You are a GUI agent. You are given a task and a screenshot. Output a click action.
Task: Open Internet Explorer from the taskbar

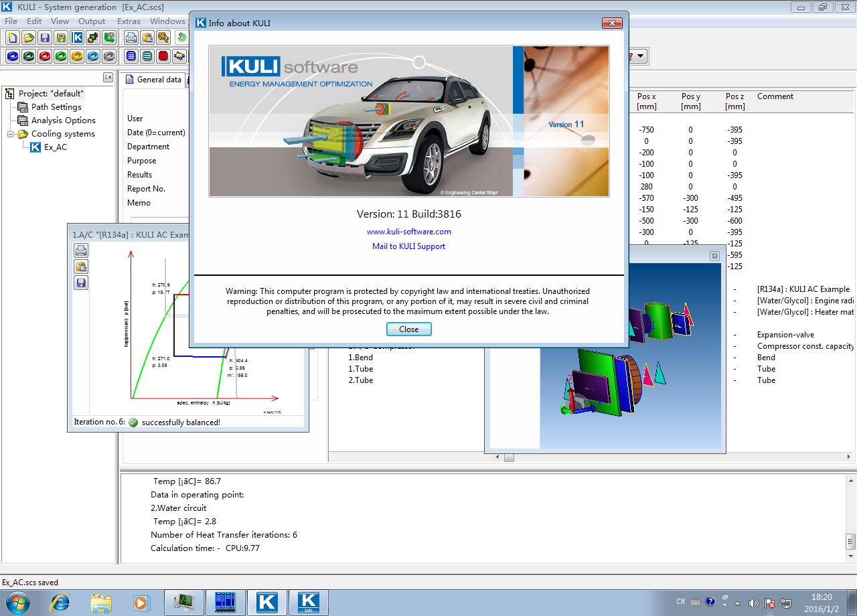[60, 602]
